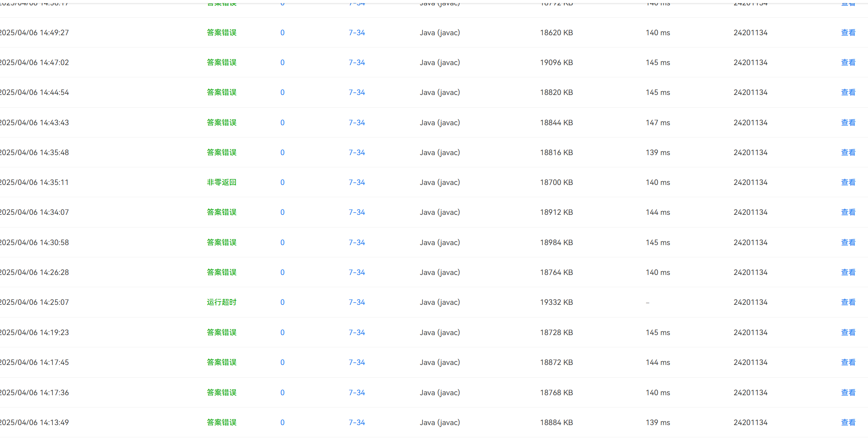Click score 0 in 14:47:02 row
The width and height of the screenshot is (868, 445).
(282, 62)
